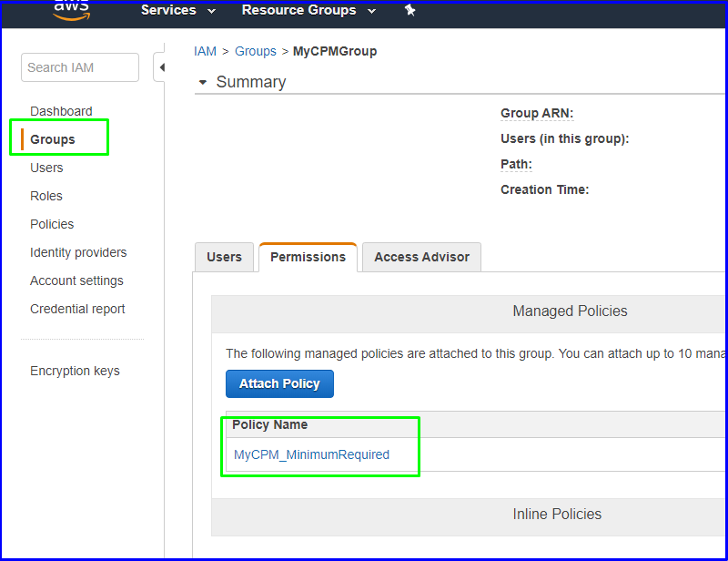
Task: Click the Attach Policy button
Action: click(279, 384)
